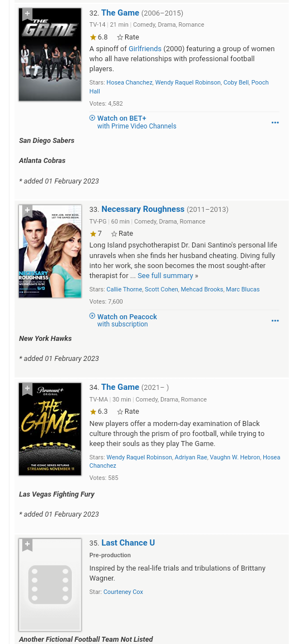
Task: Add The Game (2021) to watchlist
Action: pos(27,389)
